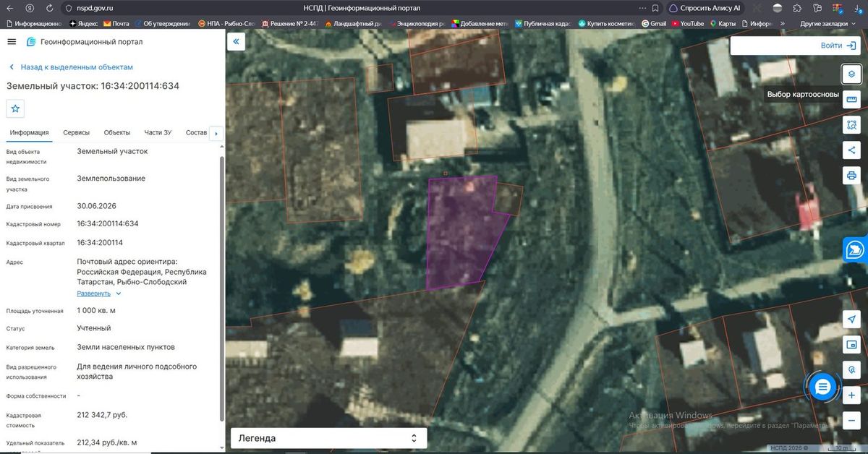Expand the Легенда panel
The height and width of the screenshot is (454, 868).
point(328,438)
